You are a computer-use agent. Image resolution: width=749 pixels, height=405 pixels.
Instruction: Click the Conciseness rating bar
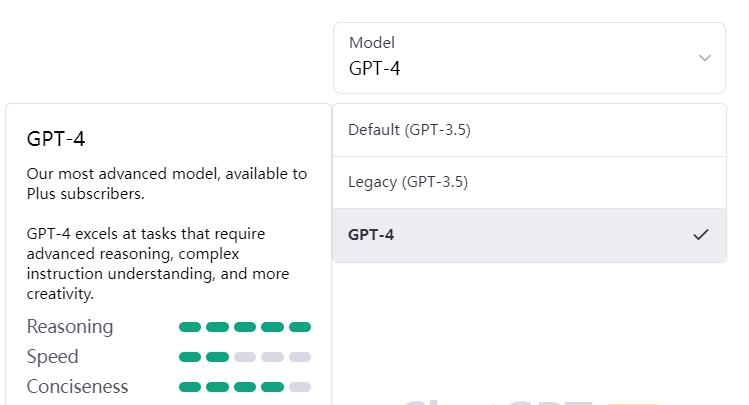click(x=245, y=387)
